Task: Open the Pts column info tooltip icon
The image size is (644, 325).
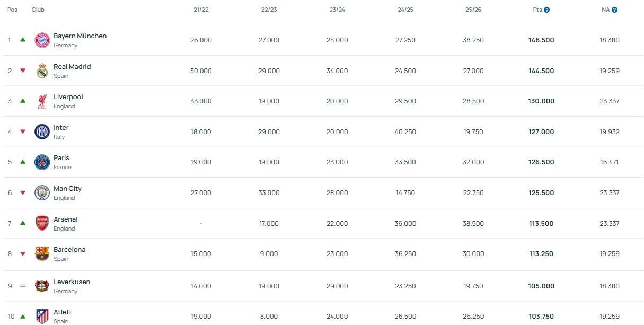Action: point(547,10)
